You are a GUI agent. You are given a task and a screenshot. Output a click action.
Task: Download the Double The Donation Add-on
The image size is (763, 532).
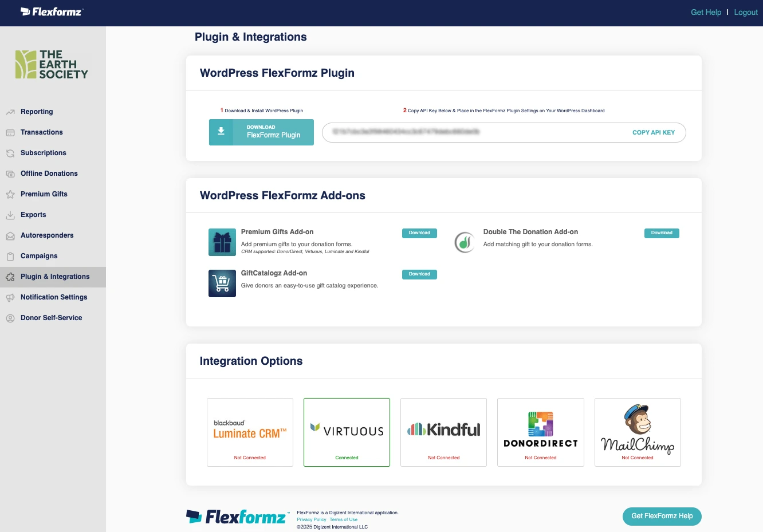pyautogui.click(x=662, y=233)
